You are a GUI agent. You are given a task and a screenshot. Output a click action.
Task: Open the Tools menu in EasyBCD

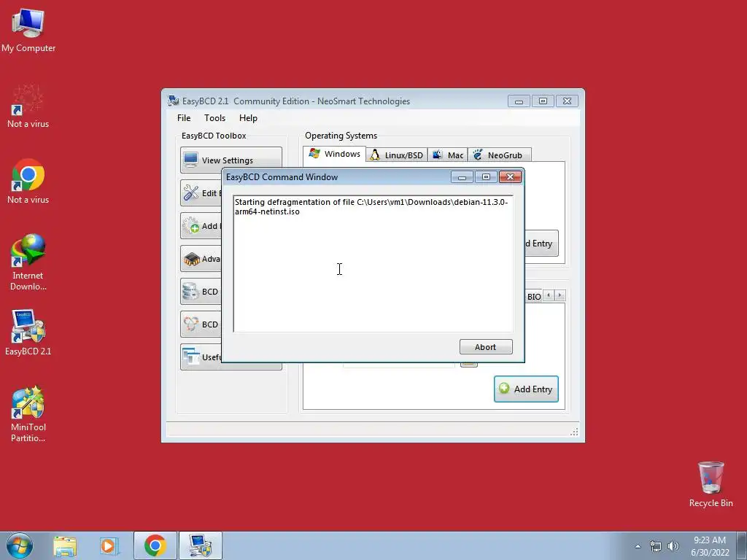(214, 117)
